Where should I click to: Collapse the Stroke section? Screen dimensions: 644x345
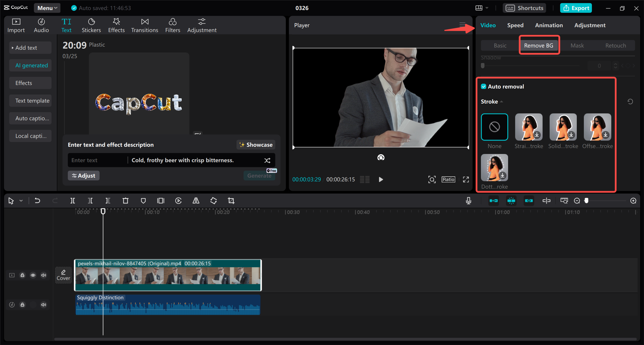click(502, 102)
